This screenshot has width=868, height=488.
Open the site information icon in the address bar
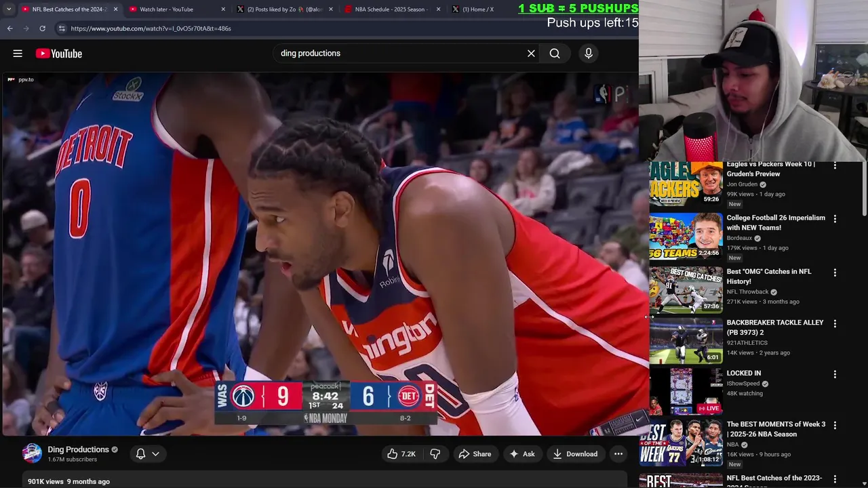(x=62, y=28)
